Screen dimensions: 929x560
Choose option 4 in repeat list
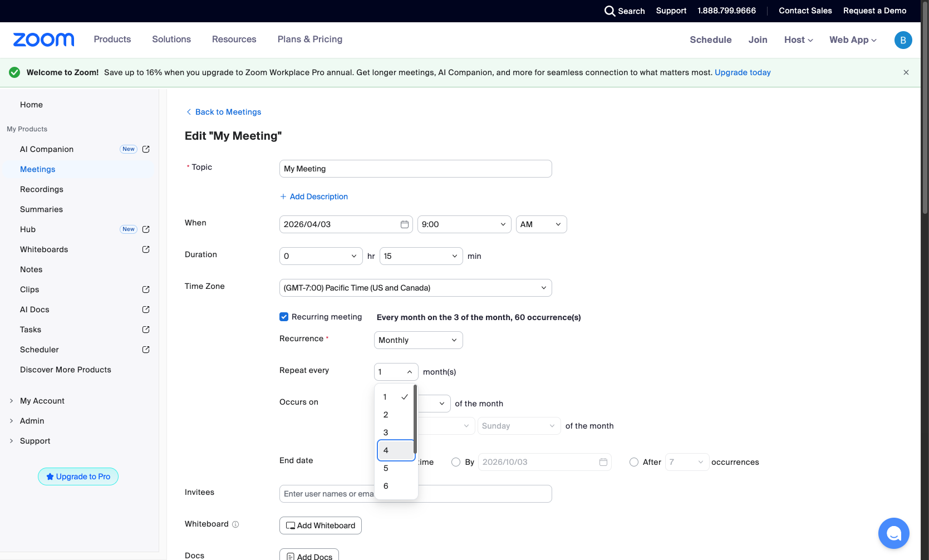[x=396, y=450]
